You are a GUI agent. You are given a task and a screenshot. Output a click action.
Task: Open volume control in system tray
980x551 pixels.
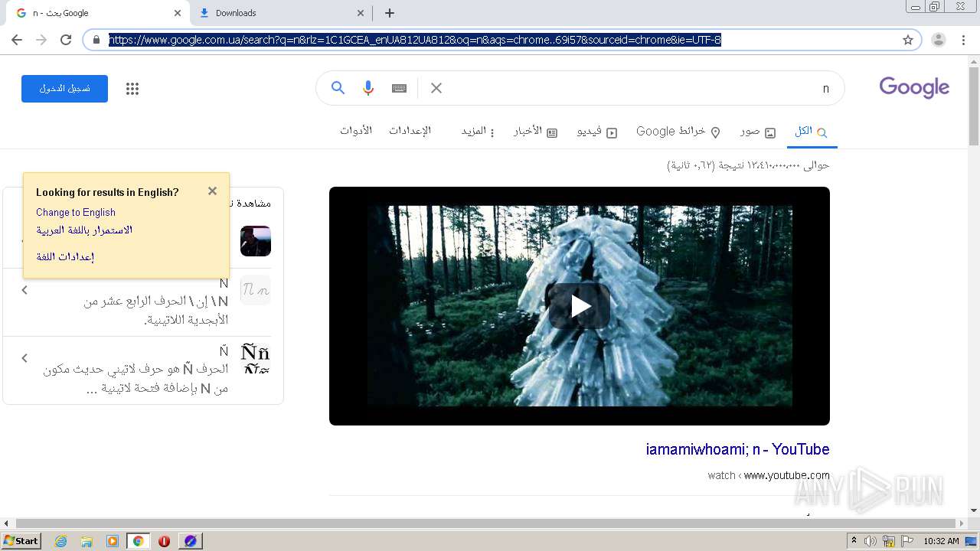pos(871,541)
